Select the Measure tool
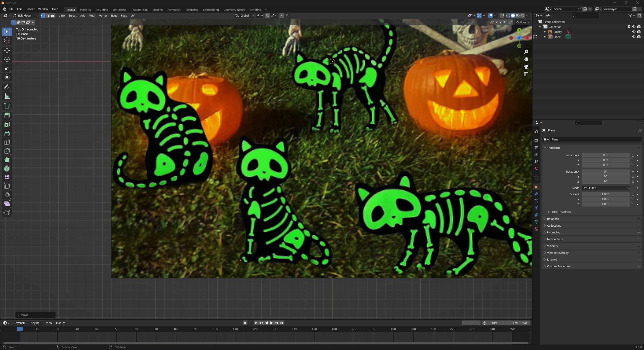644x350 pixels. [x=7, y=96]
